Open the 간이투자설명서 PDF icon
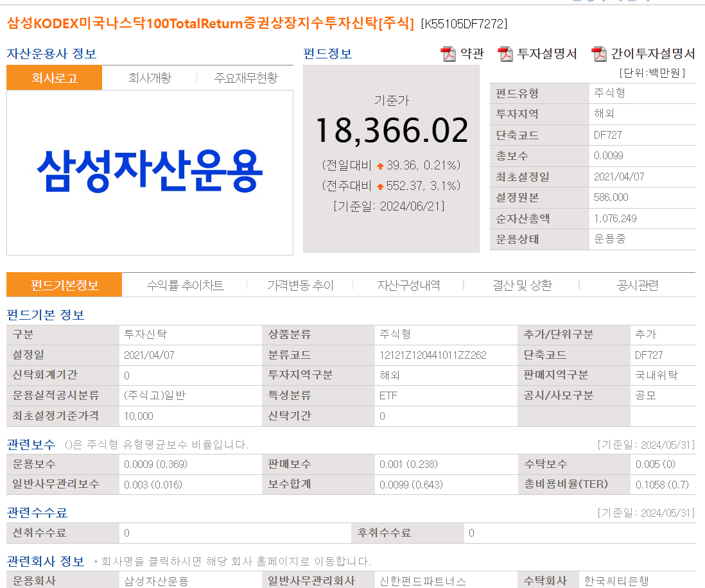705x588 pixels. pyautogui.click(x=599, y=54)
